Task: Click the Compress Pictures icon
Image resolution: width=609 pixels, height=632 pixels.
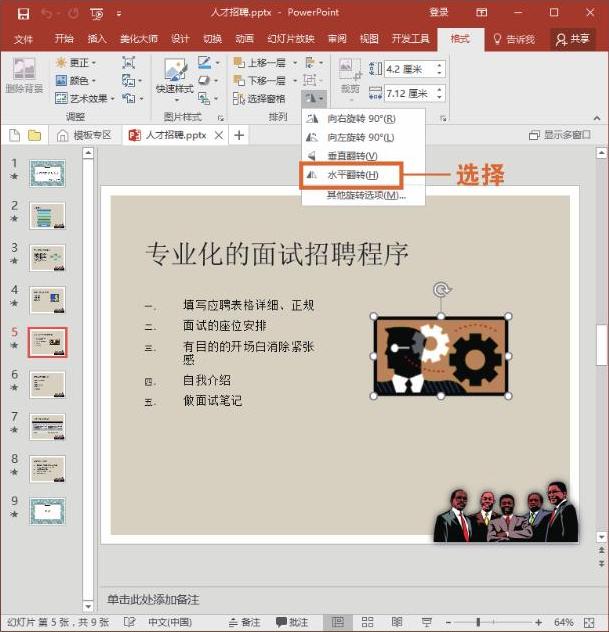Action: (x=128, y=63)
